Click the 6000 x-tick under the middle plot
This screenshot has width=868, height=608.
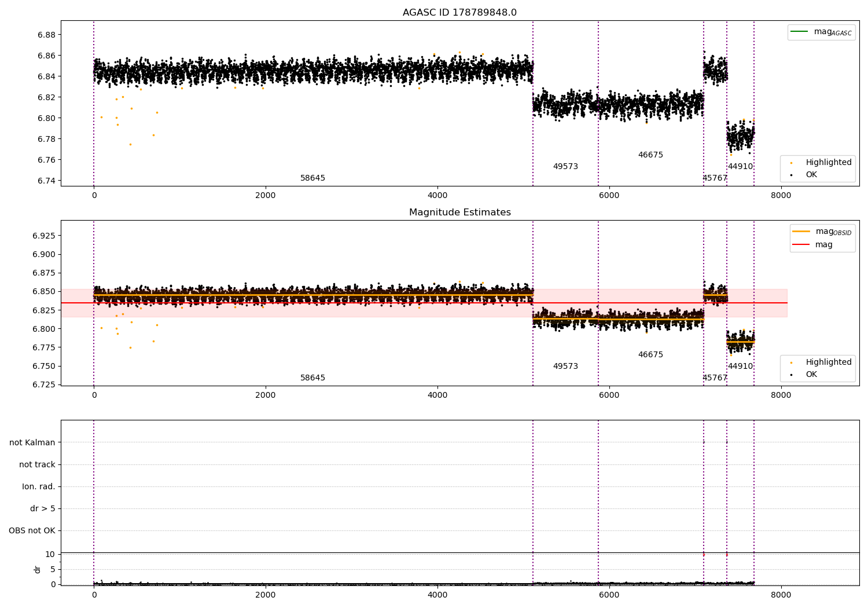tap(609, 395)
